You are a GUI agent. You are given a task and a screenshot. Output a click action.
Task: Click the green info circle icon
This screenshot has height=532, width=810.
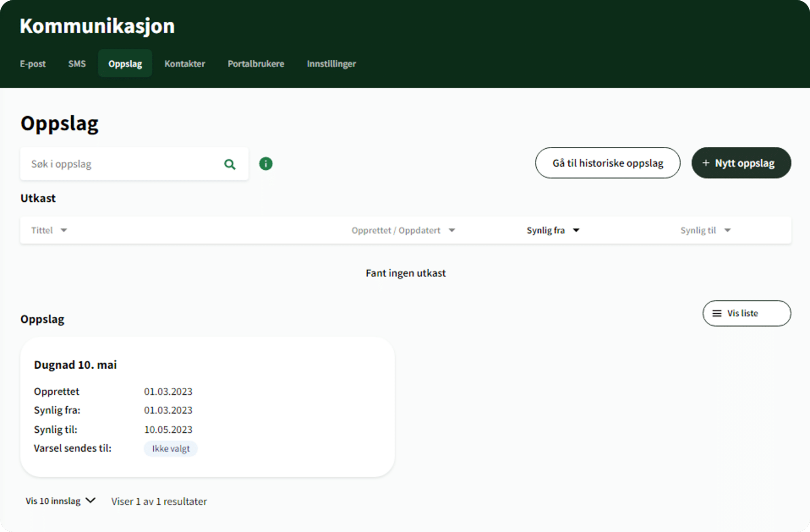(266, 164)
